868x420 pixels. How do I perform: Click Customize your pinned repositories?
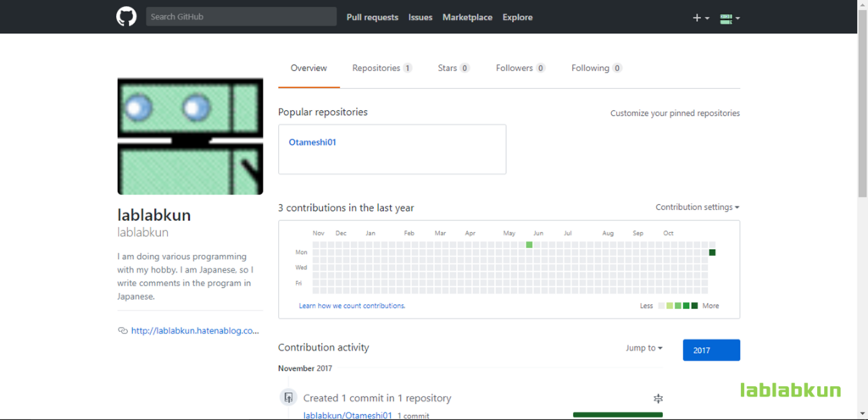click(675, 113)
